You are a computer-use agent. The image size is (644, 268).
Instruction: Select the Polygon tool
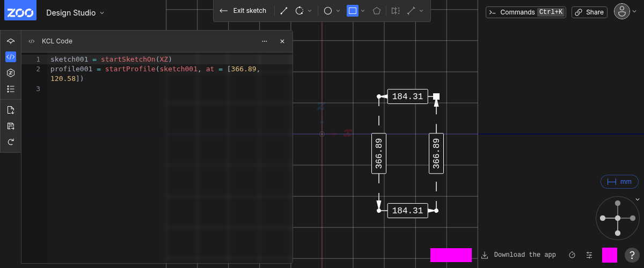377,11
